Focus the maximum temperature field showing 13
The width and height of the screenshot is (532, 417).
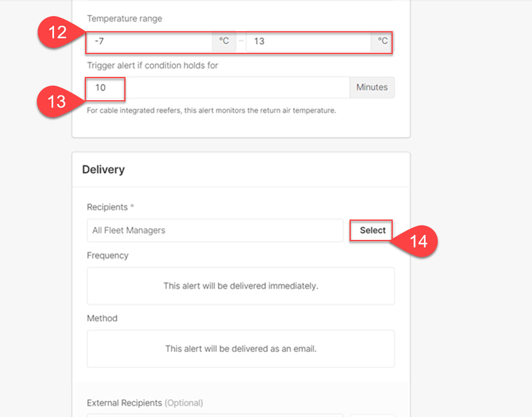point(308,41)
